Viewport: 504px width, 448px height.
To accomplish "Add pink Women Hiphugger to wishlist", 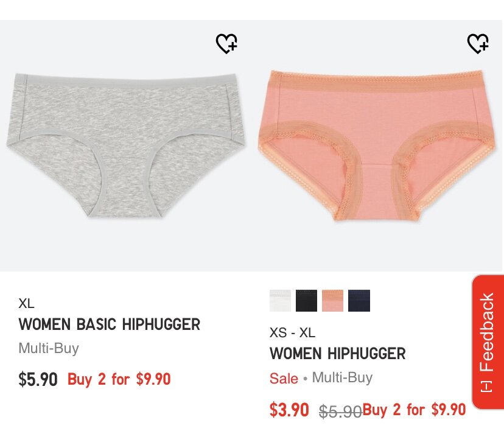I will click(478, 43).
